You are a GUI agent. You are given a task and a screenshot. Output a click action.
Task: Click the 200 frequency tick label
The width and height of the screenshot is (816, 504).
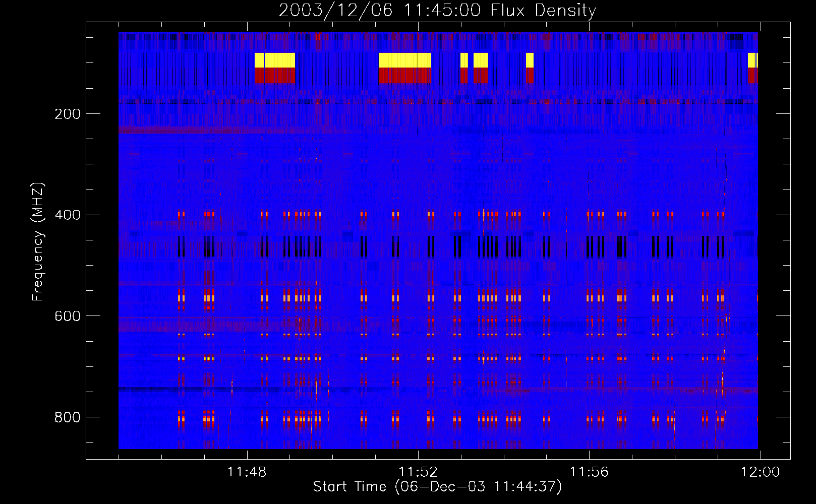pyautogui.click(x=68, y=114)
